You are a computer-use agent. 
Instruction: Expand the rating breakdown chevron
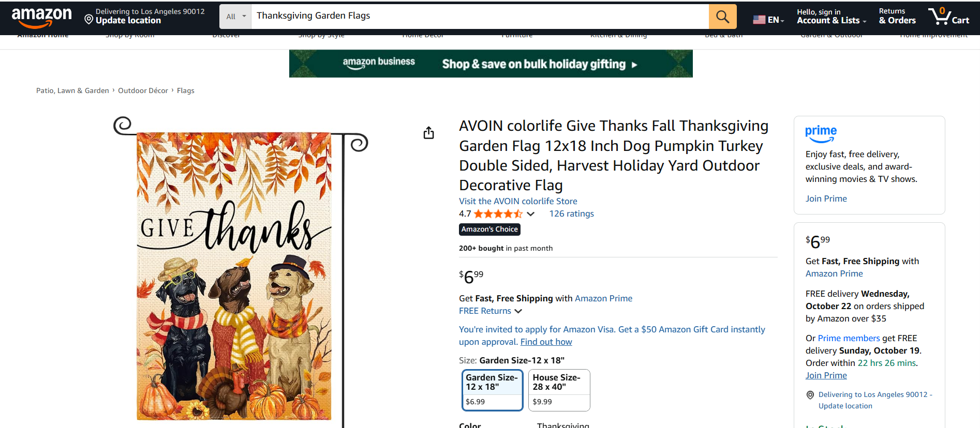[531, 214]
